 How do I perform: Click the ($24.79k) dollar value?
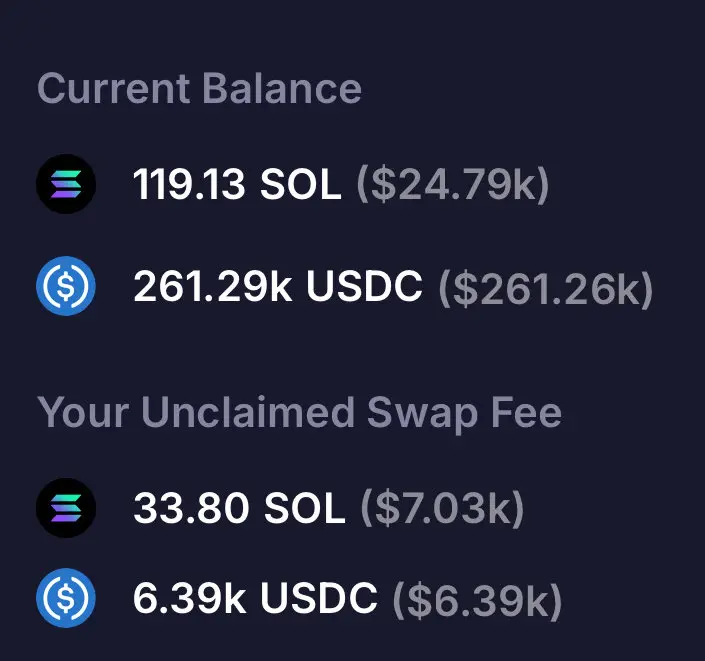coord(452,186)
